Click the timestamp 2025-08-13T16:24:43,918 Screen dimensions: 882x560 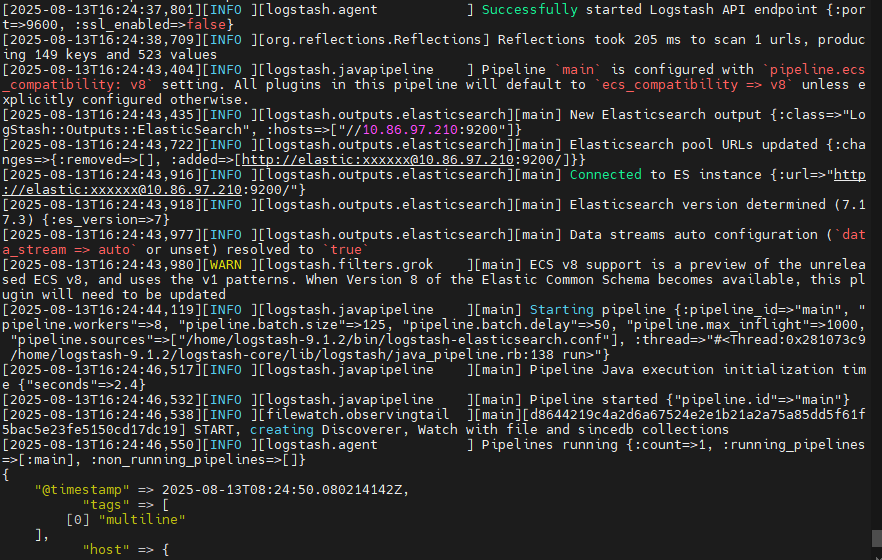(101, 205)
